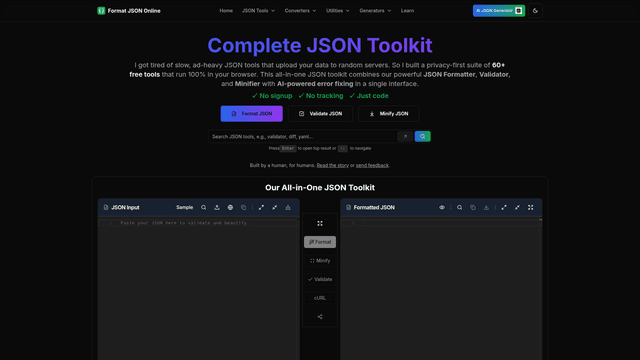This screenshot has width=640, height=360.
Task: Collapse all in Formatted JSON panel
Action: pos(517,207)
